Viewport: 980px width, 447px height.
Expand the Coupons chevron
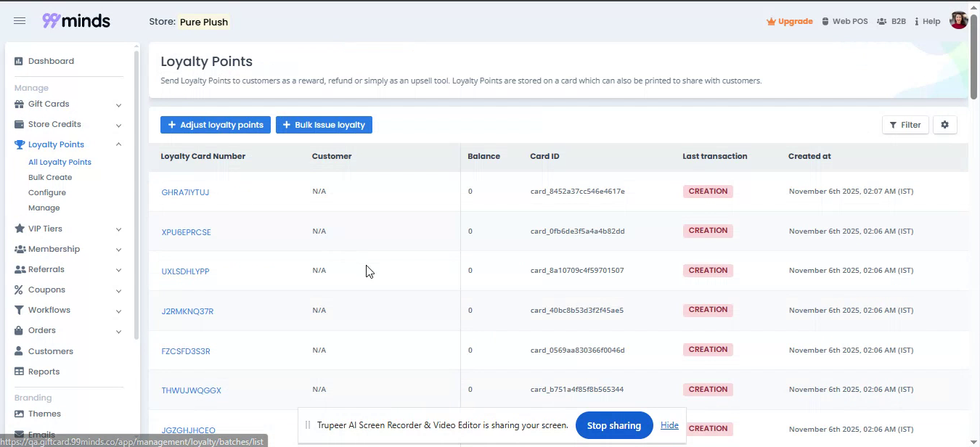point(118,291)
